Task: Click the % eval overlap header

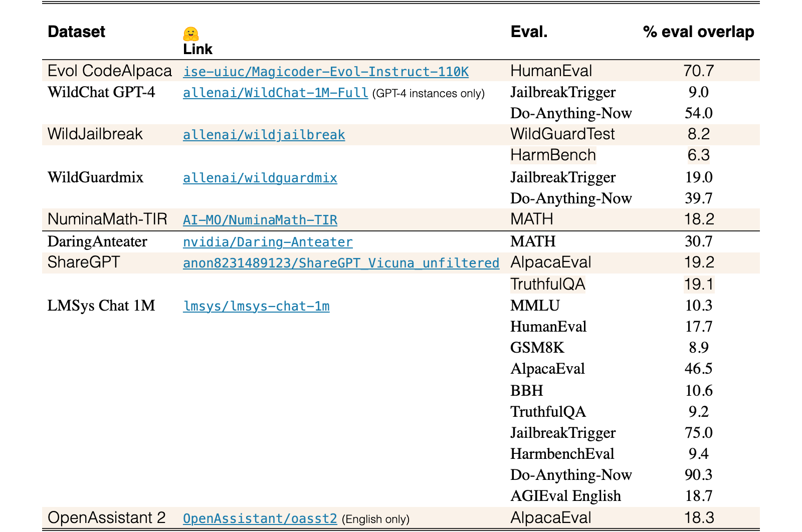Action: coord(699,32)
